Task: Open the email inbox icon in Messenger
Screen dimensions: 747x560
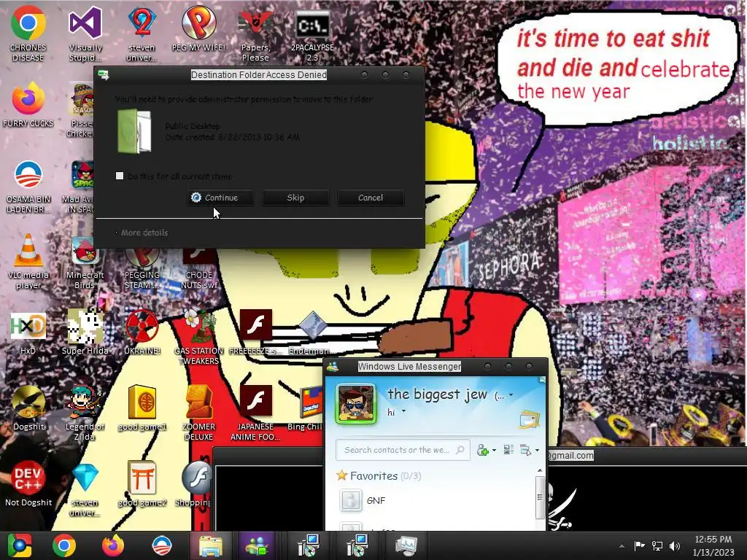Action: [x=530, y=419]
